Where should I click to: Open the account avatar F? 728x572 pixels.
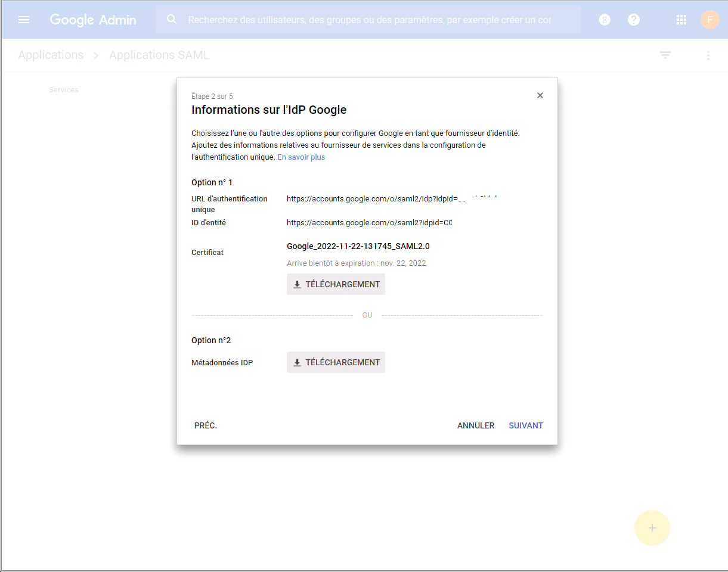[x=710, y=20]
